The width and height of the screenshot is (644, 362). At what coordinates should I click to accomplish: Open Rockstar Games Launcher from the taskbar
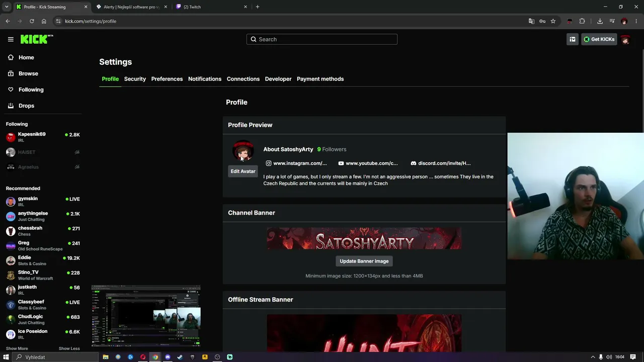(x=205, y=357)
